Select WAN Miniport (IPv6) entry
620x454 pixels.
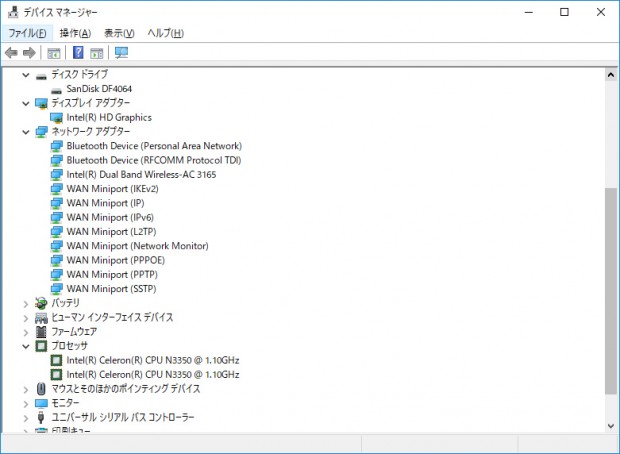pyautogui.click(x=110, y=218)
